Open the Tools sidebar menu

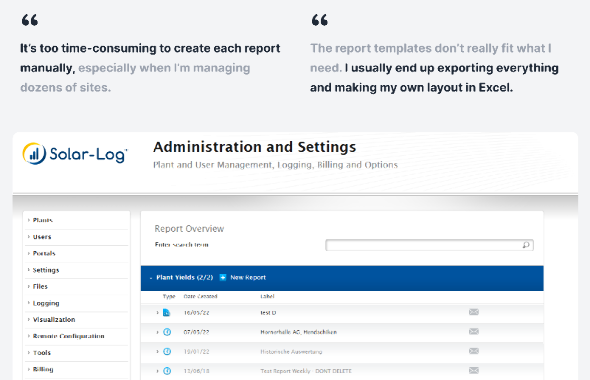click(77, 353)
